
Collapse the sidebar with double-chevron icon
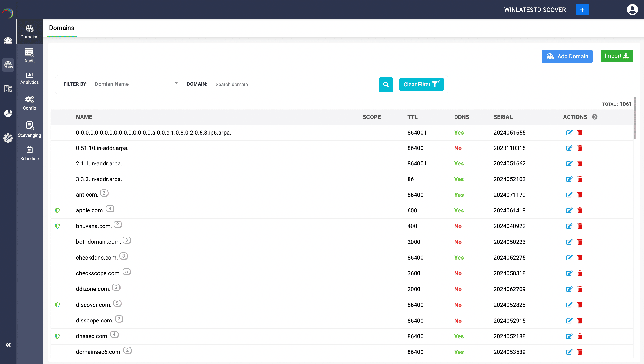pyautogui.click(x=8, y=345)
